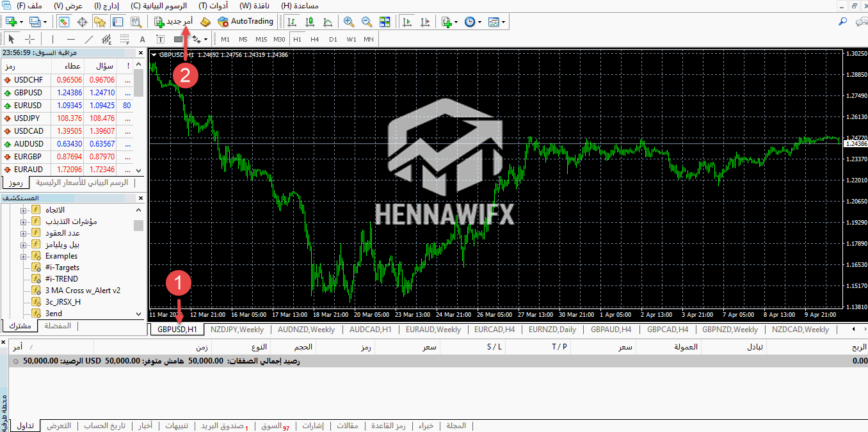Image resolution: width=868 pixels, height=432 pixels.
Task: Expand the Bill Williams (بيل ويليامز) indicators node
Action: [x=24, y=244]
